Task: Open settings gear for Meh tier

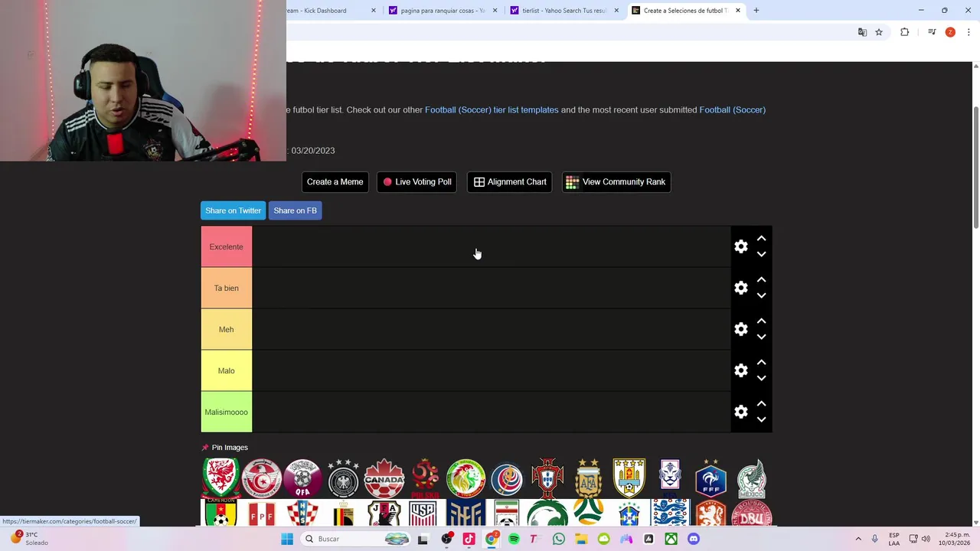Action: [740, 329]
